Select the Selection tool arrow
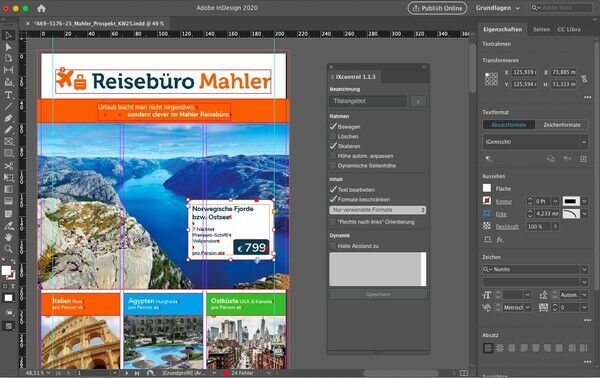 (8, 35)
